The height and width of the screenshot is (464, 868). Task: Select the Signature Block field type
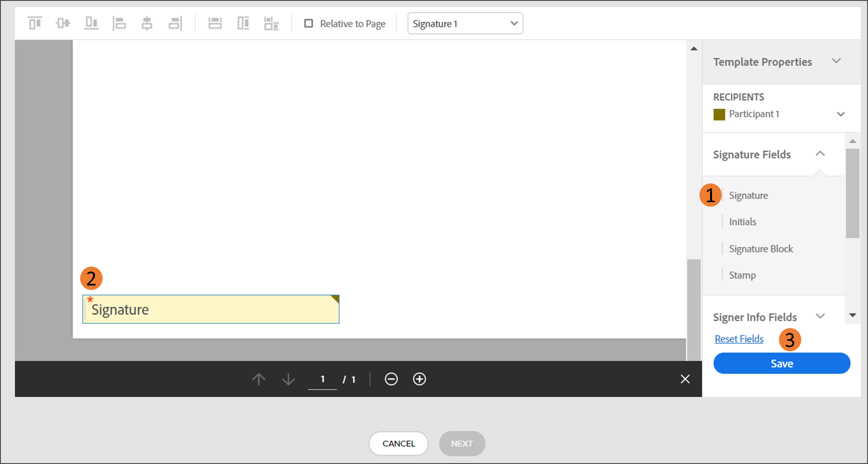click(x=760, y=249)
